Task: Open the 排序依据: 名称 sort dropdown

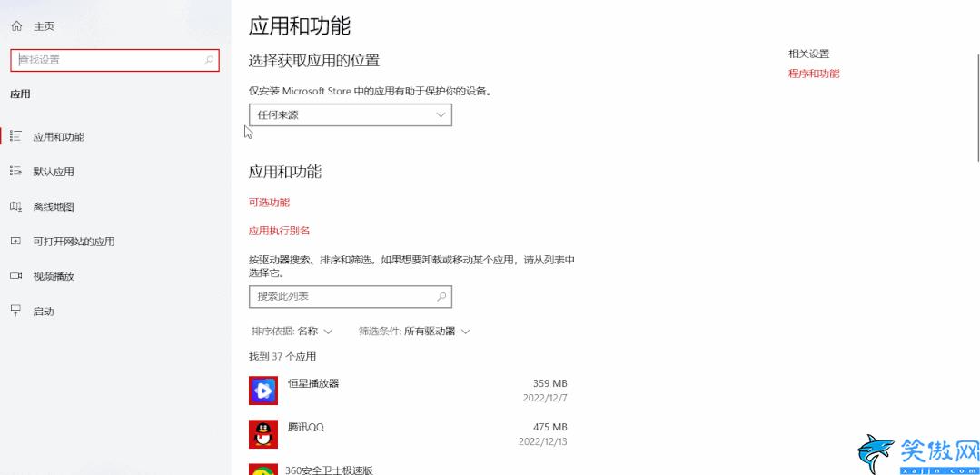Action: [292, 332]
